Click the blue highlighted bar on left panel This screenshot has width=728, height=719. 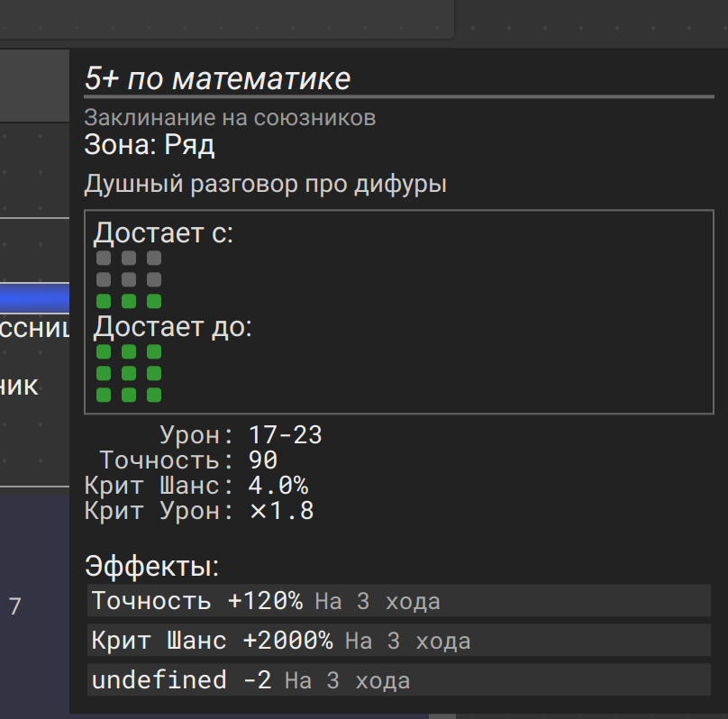tap(34, 298)
